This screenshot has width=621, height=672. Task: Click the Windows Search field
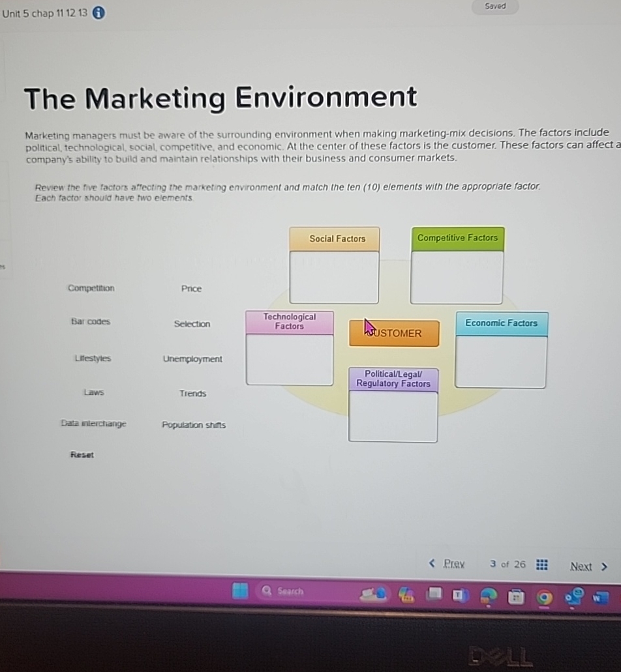coord(287,591)
